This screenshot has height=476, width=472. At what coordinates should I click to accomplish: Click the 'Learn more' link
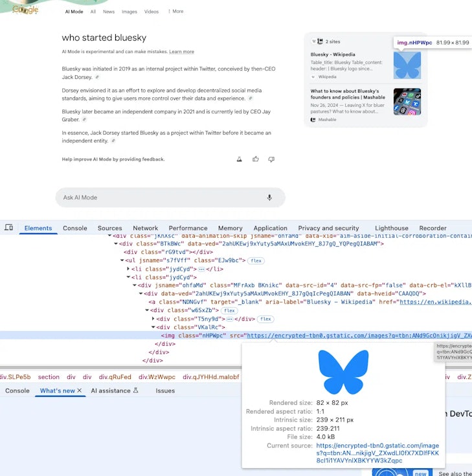coord(181,52)
